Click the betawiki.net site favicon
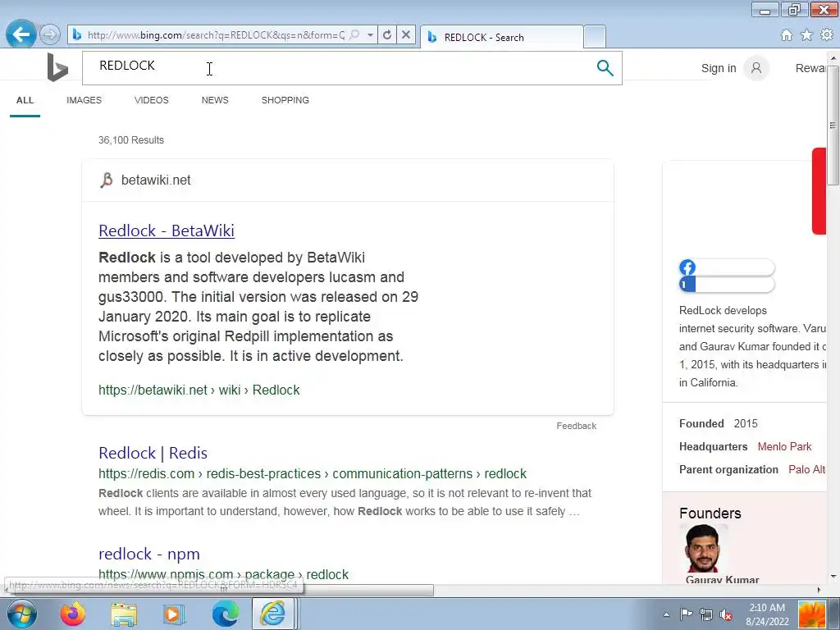 (107, 180)
